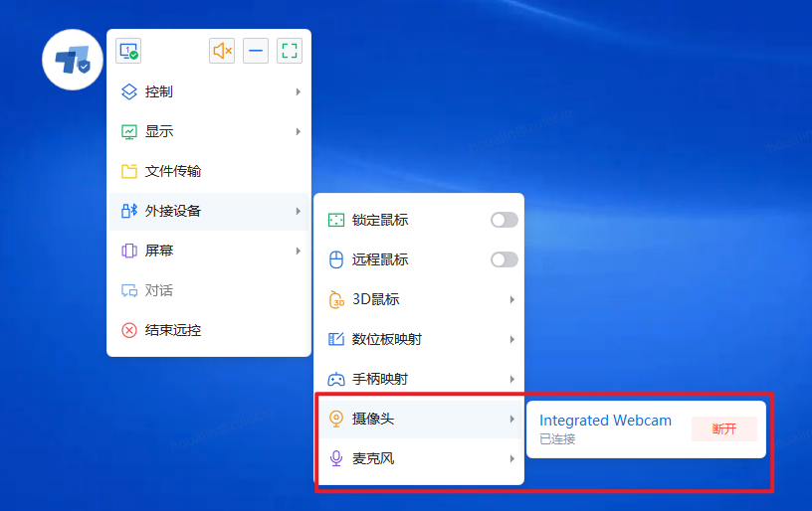Select the 麦克风 submenu entry

click(x=420, y=458)
